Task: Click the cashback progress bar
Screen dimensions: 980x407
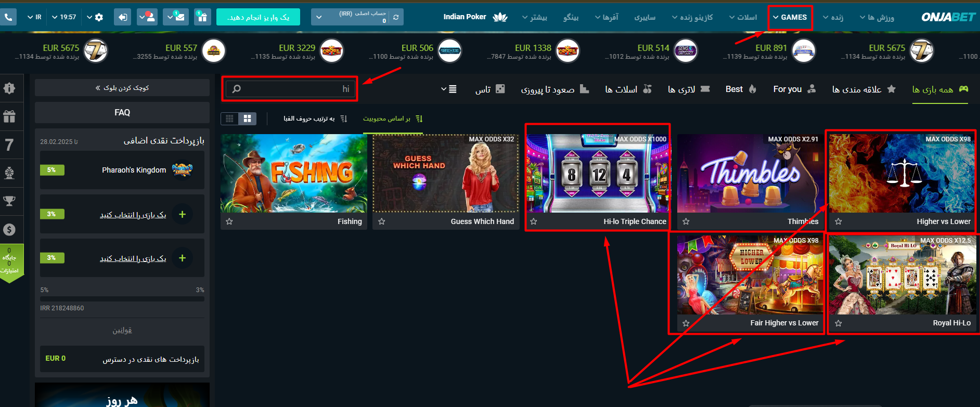Action: coord(122,299)
